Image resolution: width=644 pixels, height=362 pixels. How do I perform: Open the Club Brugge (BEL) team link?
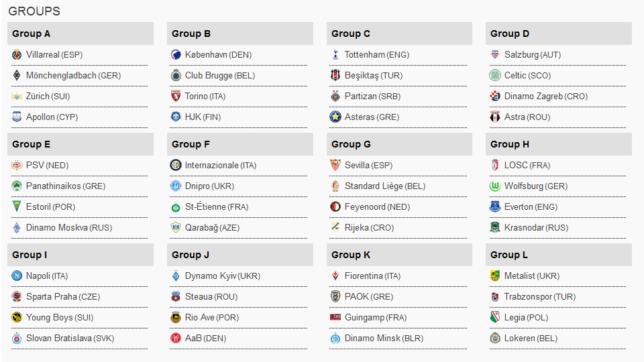point(220,76)
